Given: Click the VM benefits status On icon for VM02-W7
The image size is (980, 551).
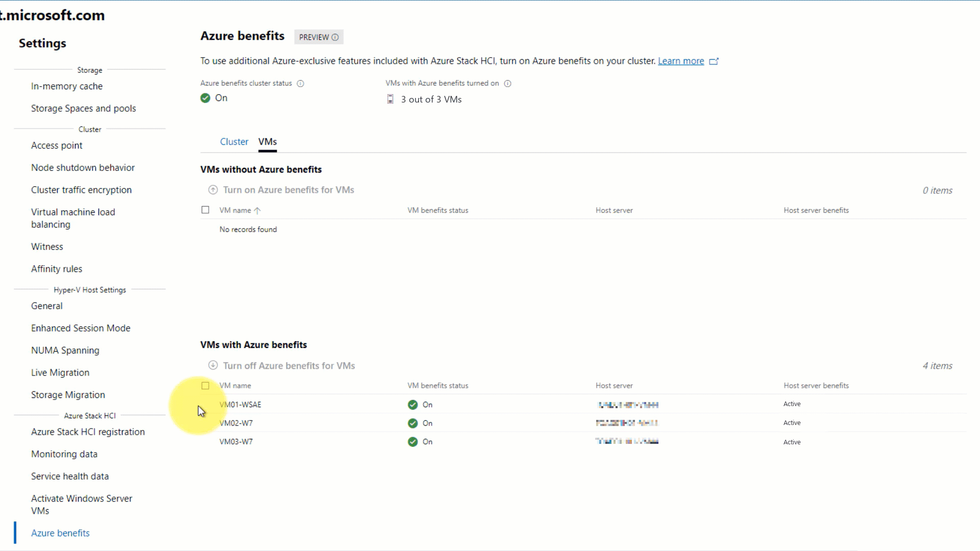Looking at the screenshot, I should tap(412, 422).
